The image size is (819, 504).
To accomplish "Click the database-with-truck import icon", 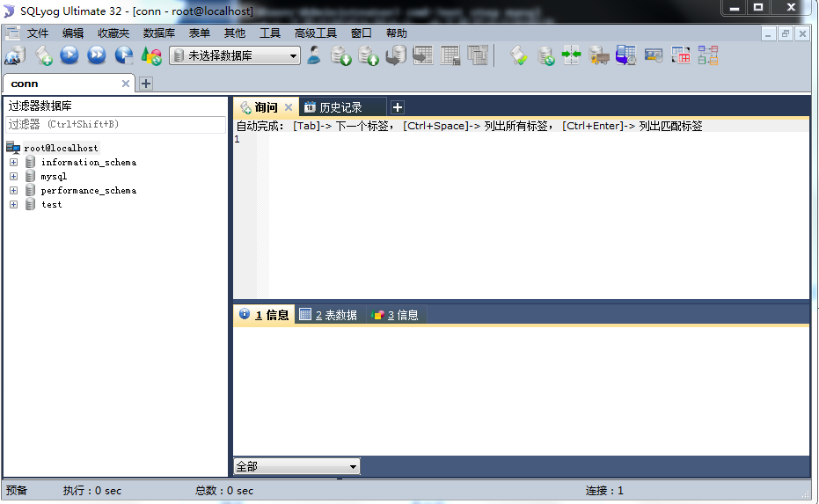I will point(598,55).
